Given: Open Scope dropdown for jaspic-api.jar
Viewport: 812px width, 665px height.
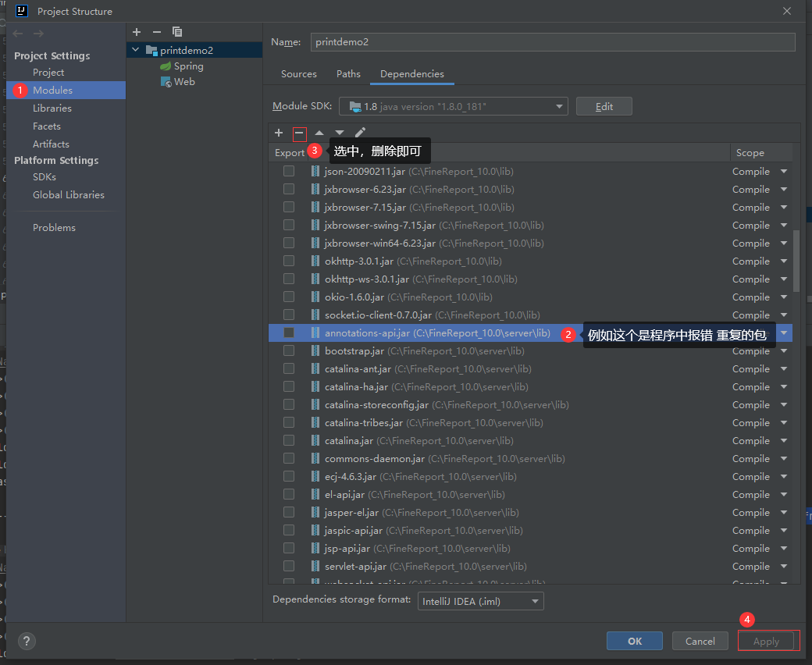Looking at the screenshot, I should click(x=784, y=531).
